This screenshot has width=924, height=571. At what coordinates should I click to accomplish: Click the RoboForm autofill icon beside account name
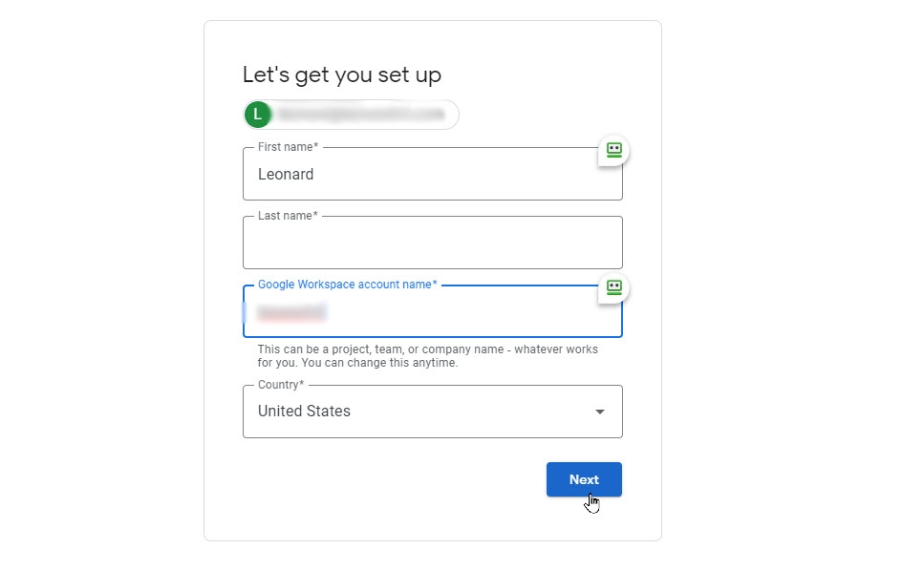[612, 287]
